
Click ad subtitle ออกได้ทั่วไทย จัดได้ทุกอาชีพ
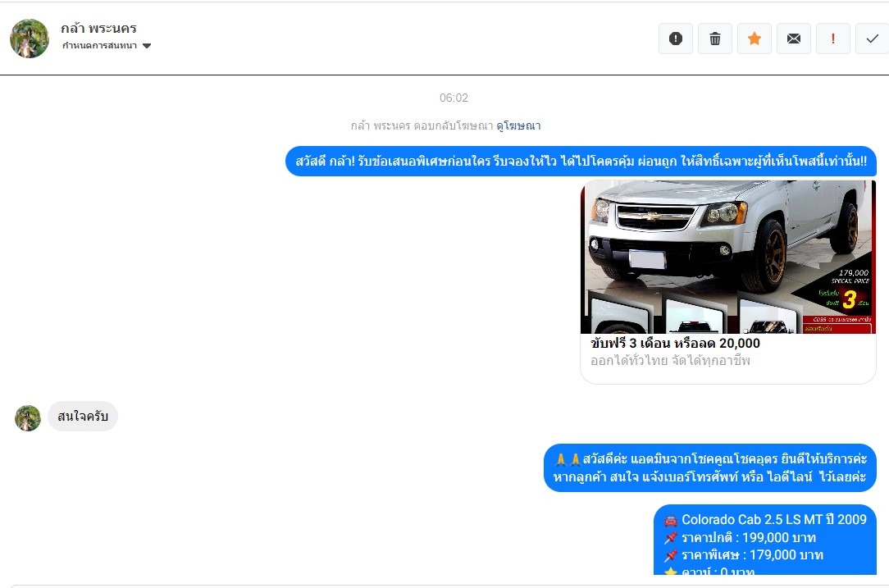[670, 361]
